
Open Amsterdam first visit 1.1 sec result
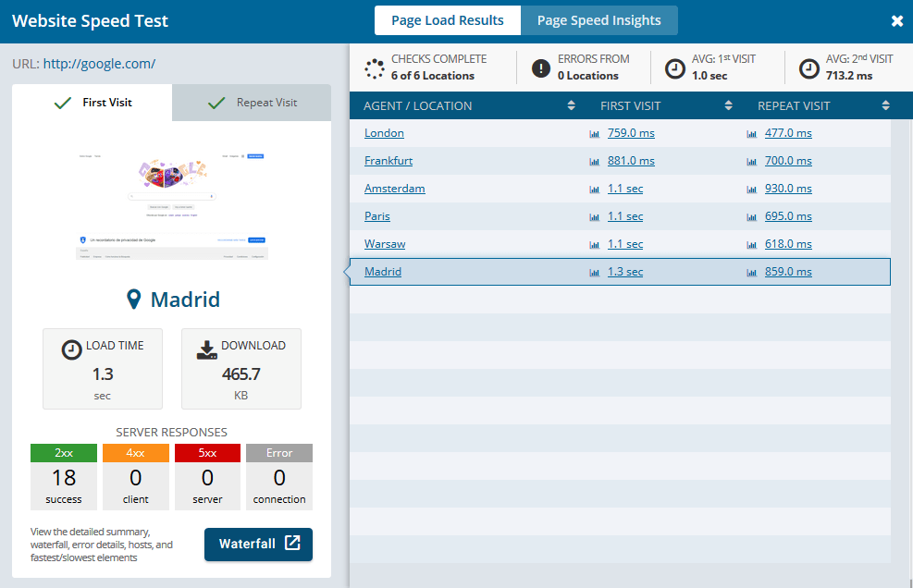click(624, 189)
